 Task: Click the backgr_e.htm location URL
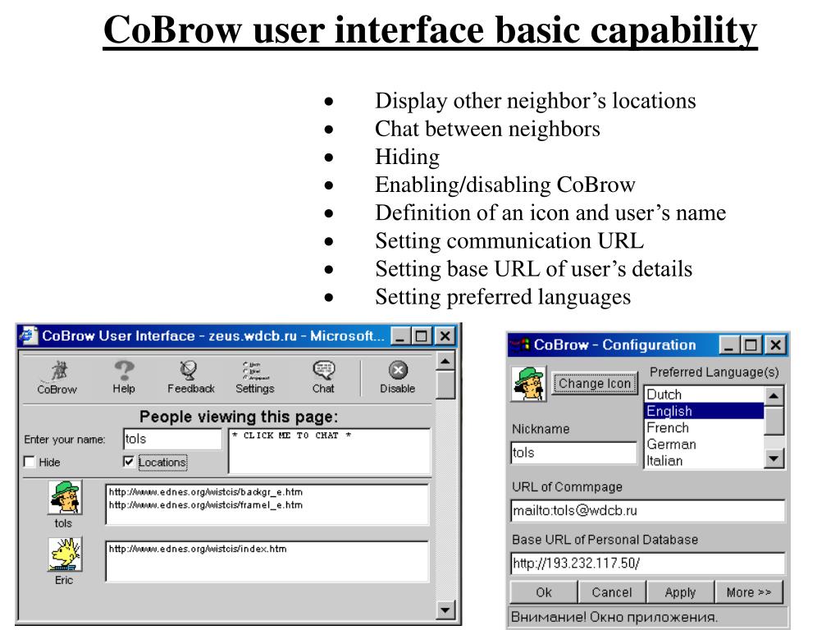point(206,492)
